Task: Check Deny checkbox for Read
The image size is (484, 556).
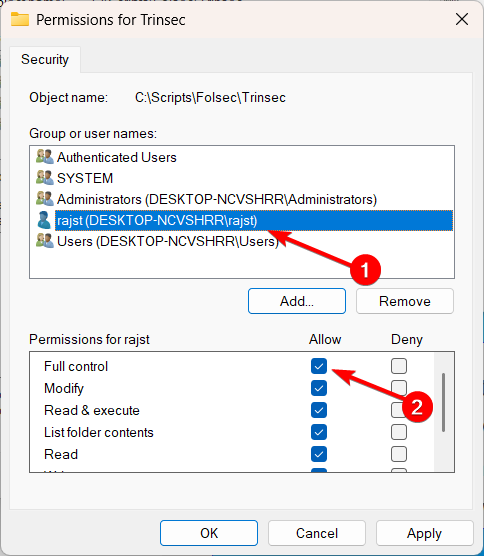Action: (x=399, y=454)
